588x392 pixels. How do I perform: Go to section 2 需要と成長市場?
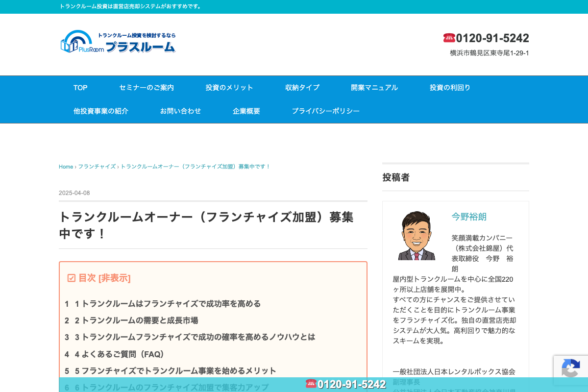(x=136, y=320)
